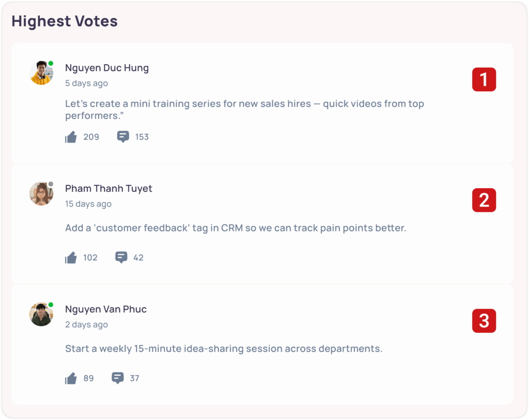Image resolution: width=529 pixels, height=420 pixels.
Task: Upvote Nguyen Van Phuc's idea-sharing post
Action: click(71, 378)
